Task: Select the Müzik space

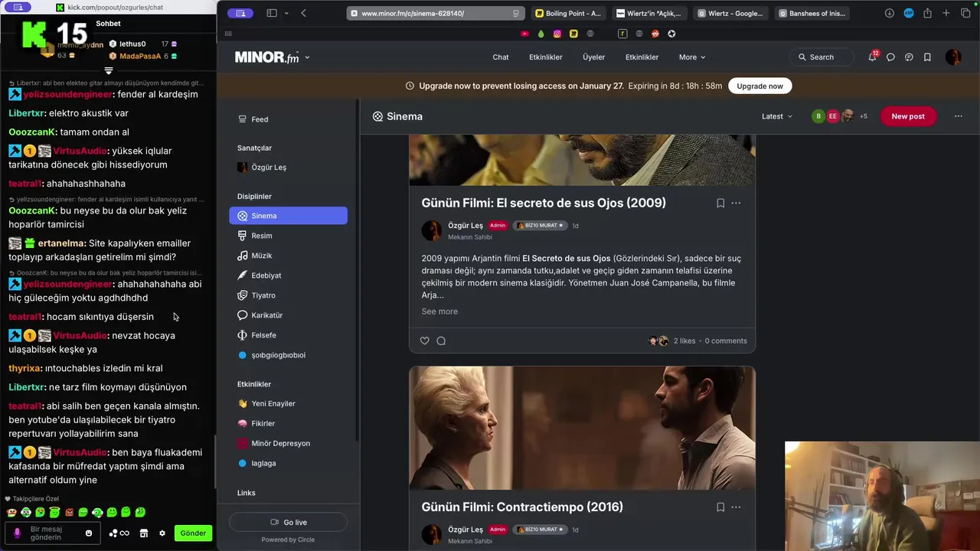Action: click(x=289, y=256)
